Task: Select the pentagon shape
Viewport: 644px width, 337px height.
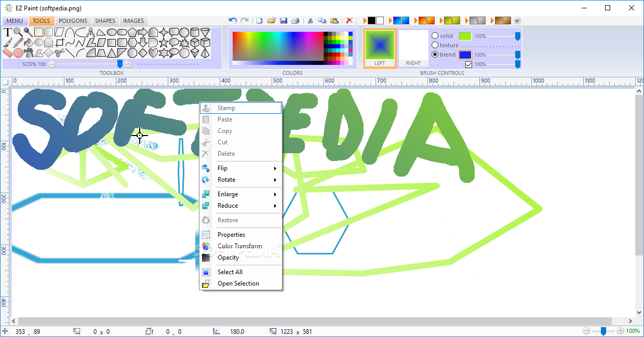Action: (132, 32)
